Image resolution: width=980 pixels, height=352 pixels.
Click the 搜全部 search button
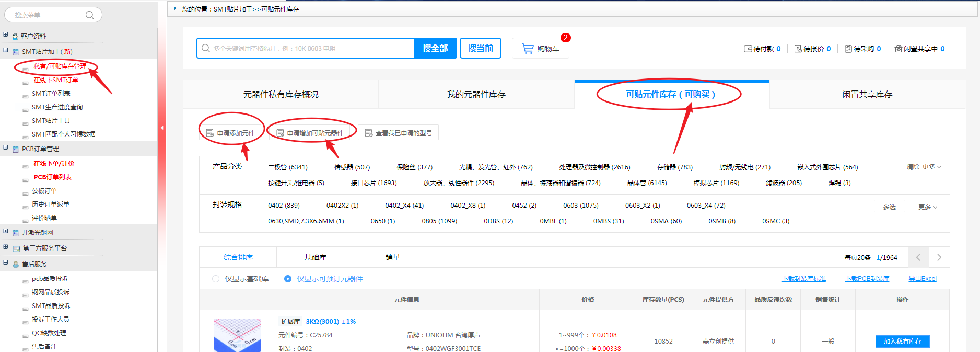[x=435, y=48]
